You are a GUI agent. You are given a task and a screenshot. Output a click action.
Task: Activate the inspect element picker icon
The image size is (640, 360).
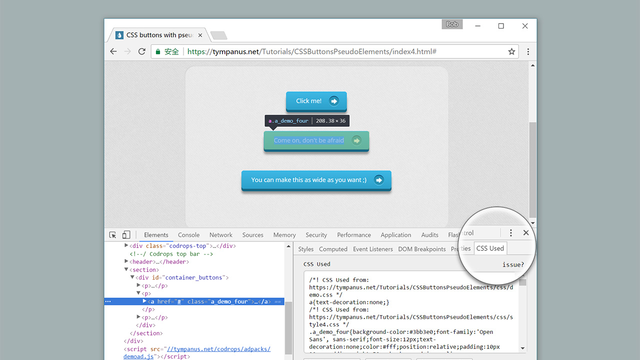pyautogui.click(x=113, y=235)
